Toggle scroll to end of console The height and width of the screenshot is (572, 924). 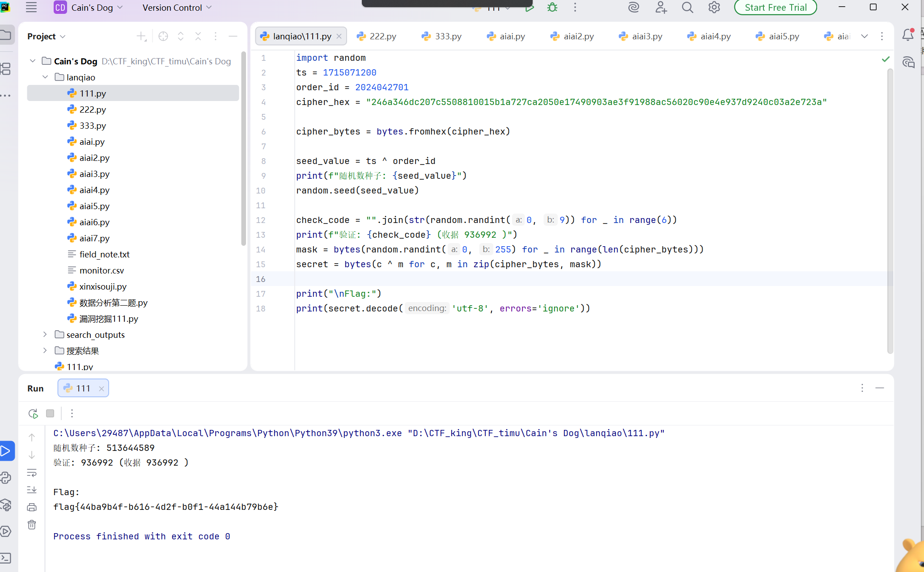pos(32,490)
